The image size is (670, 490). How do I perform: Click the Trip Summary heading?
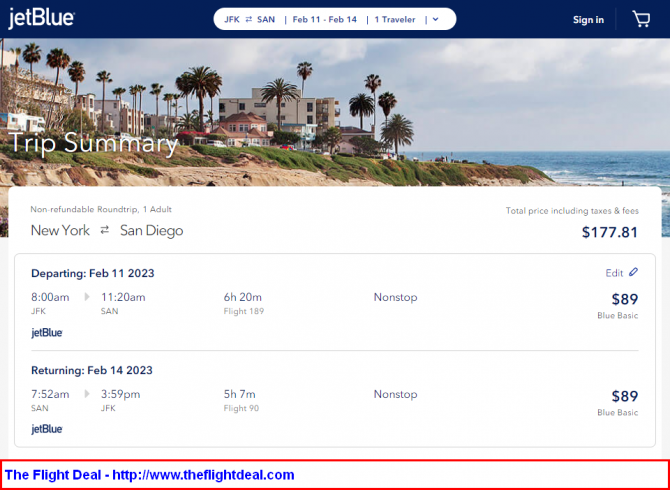pos(93,143)
